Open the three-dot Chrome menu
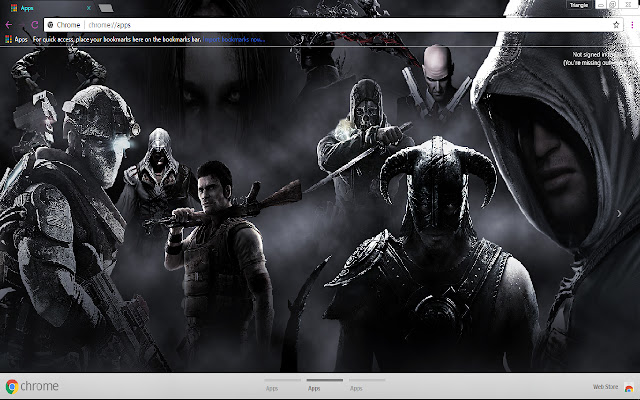The width and height of the screenshot is (640, 400). click(632, 25)
